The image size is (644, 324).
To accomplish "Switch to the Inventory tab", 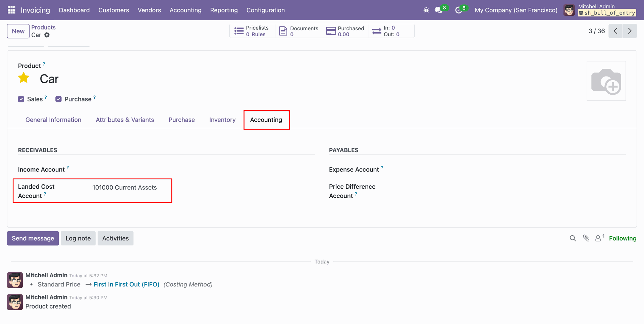I will [222, 120].
